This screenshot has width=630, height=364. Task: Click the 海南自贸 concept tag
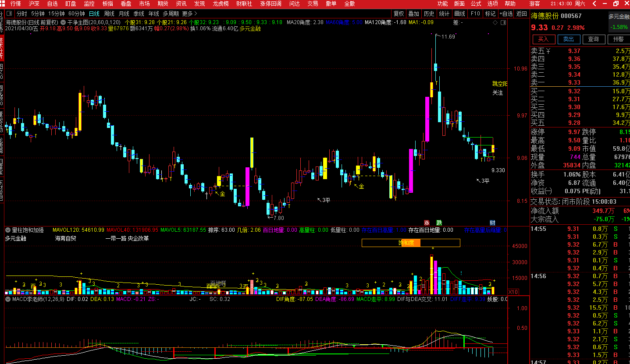(x=65, y=239)
